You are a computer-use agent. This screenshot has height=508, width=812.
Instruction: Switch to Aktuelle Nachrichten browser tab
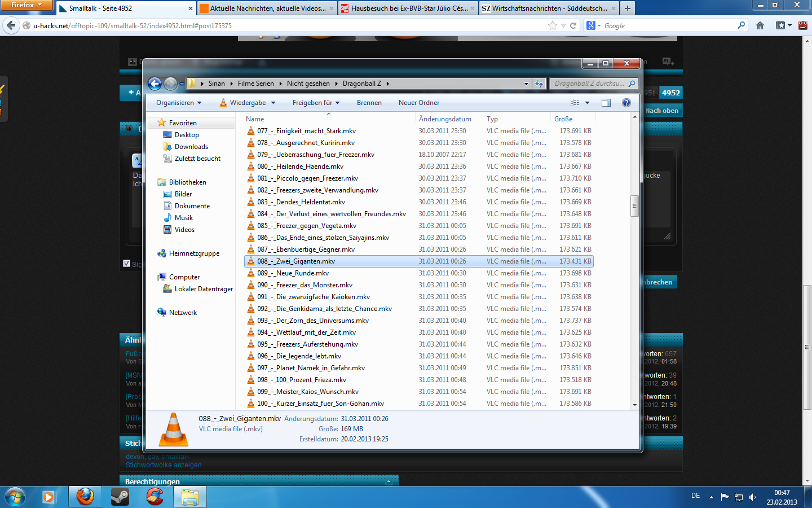pyautogui.click(x=267, y=8)
